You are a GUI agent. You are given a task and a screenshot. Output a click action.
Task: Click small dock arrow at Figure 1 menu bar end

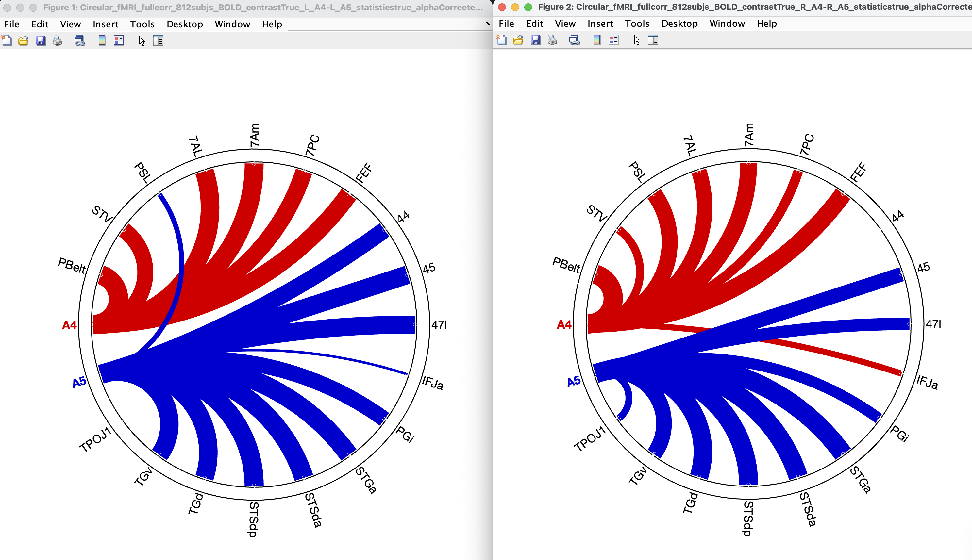(488, 24)
